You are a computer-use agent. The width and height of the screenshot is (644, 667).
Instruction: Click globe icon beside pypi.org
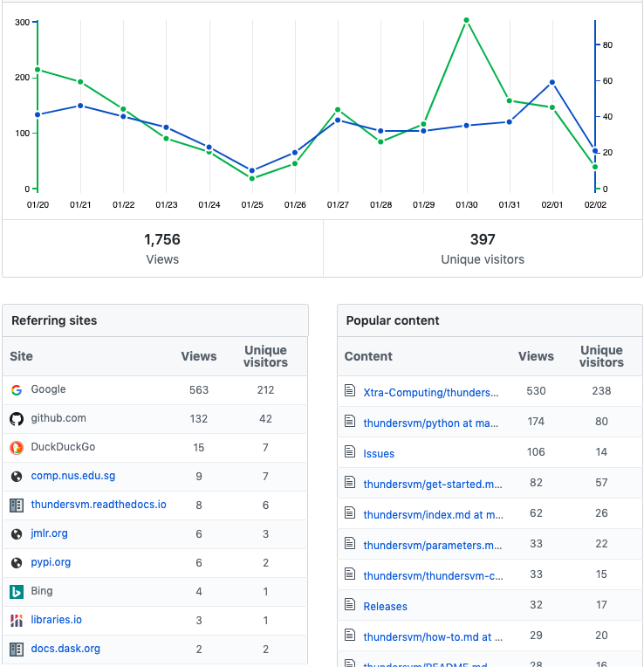(x=17, y=563)
